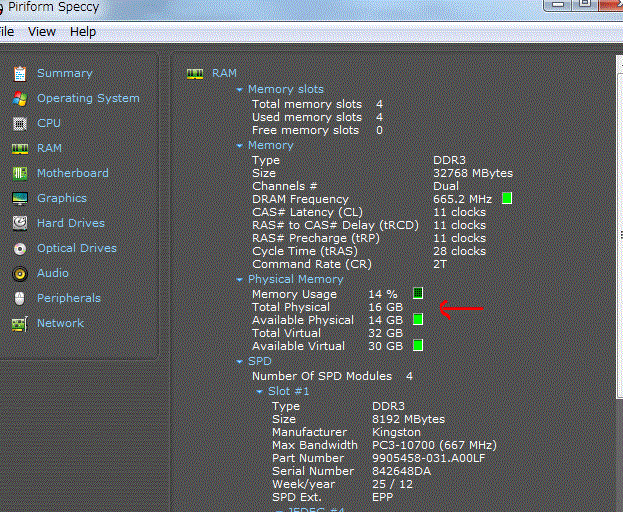This screenshot has height=512, width=623.
Task: Open the Audio section link
Action: pos(53,273)
